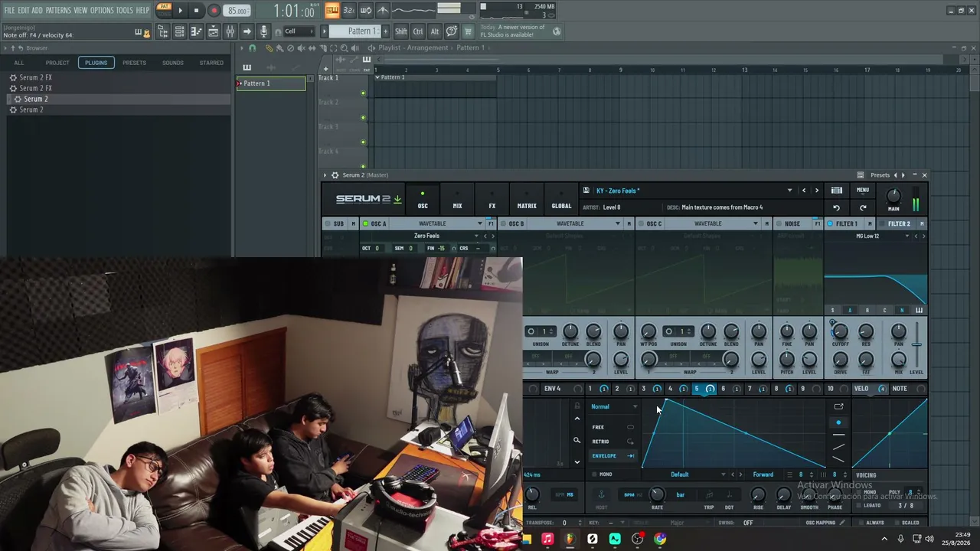Screen dimensions: 980x551
Task: Adjust the filter LEVEL vertical slider
Action: click(x=916, y=344)
